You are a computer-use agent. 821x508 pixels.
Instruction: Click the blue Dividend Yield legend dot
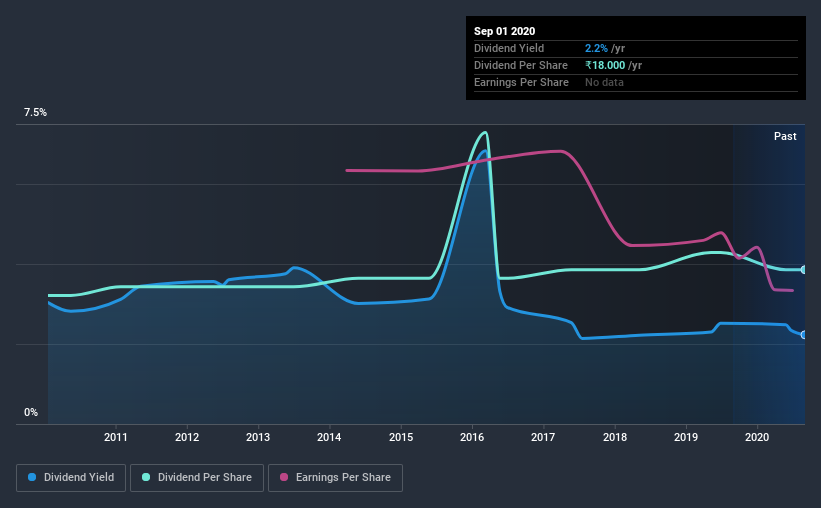32,477
